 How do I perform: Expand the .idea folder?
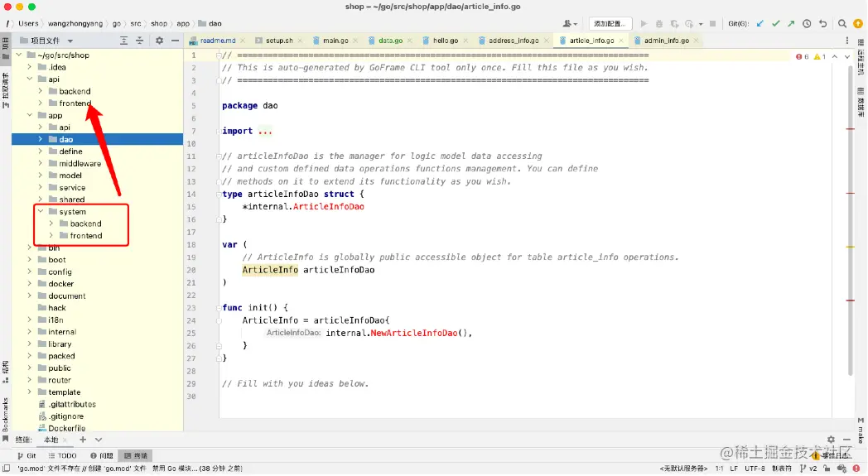pos(29,67)
